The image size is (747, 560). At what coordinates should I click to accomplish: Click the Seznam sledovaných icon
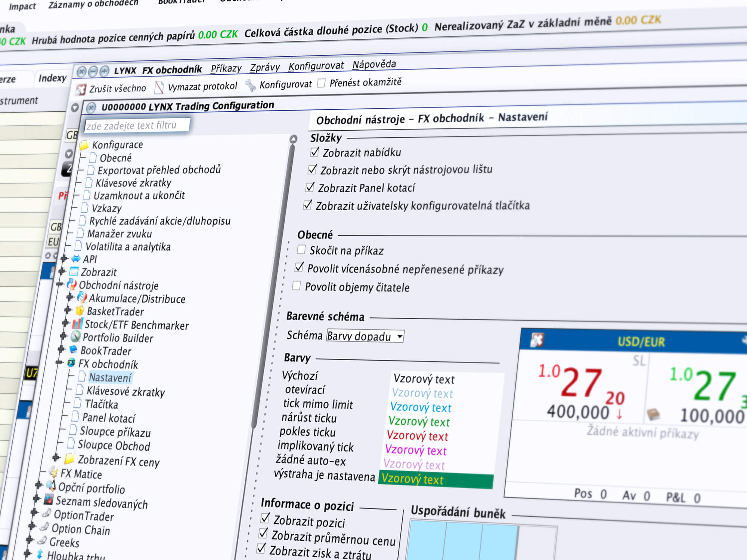pyautogui.click(x=49, y=500)
